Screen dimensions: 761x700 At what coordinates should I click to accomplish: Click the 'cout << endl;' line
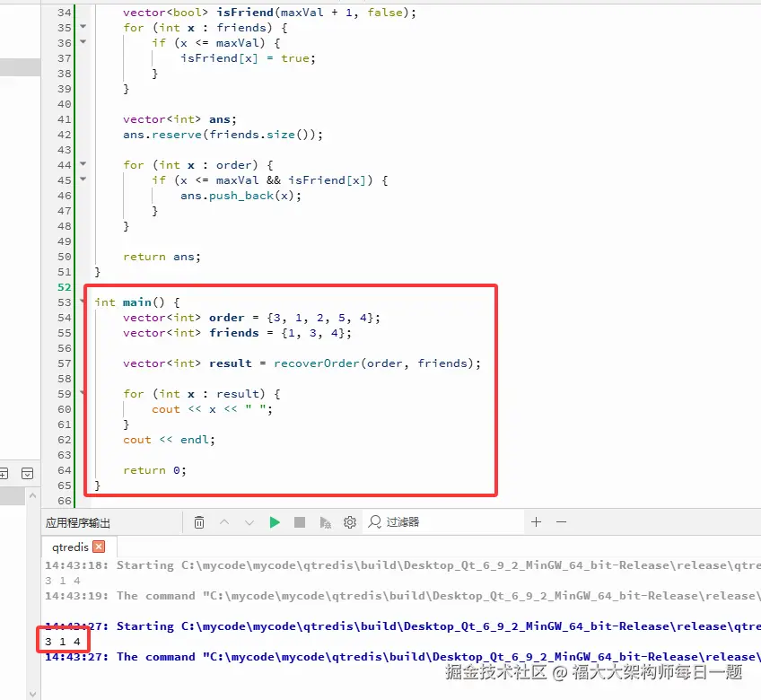(x=169, y=440)
